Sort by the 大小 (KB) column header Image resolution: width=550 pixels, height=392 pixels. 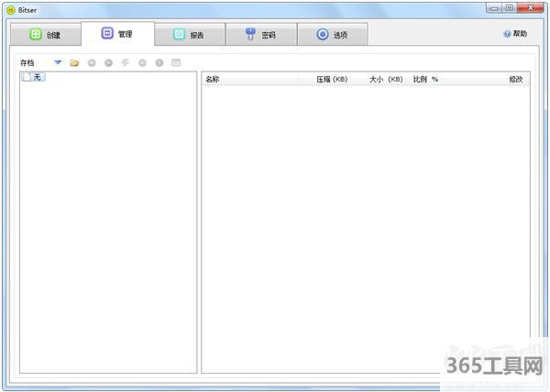[386, 80]
